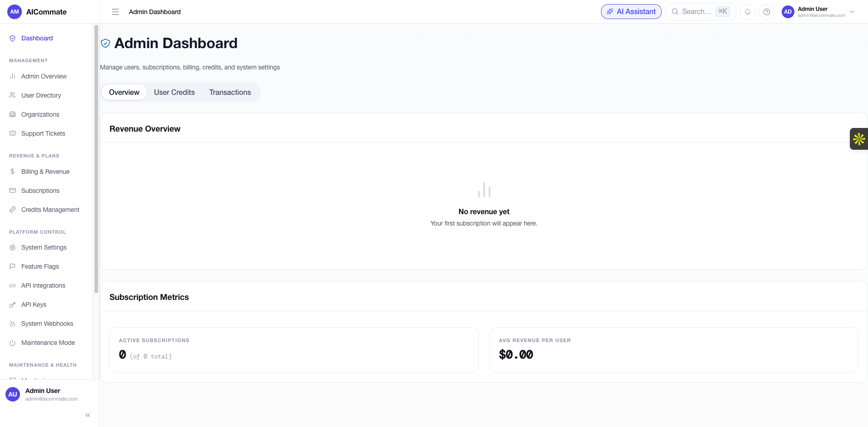The height and width of the screenshot is (427, 868).
Task: Click the Maintenance Mode power icon
Action: point(13,343)
